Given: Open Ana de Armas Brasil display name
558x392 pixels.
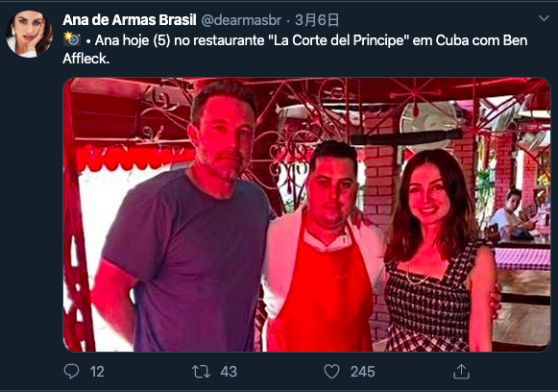Looking at the screenshot, I should click(x=130, y=20).
